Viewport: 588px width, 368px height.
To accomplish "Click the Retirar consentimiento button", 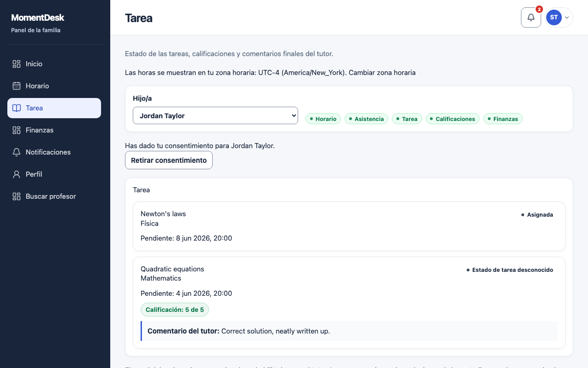I will pyautogui.click(x=169, y=160).
